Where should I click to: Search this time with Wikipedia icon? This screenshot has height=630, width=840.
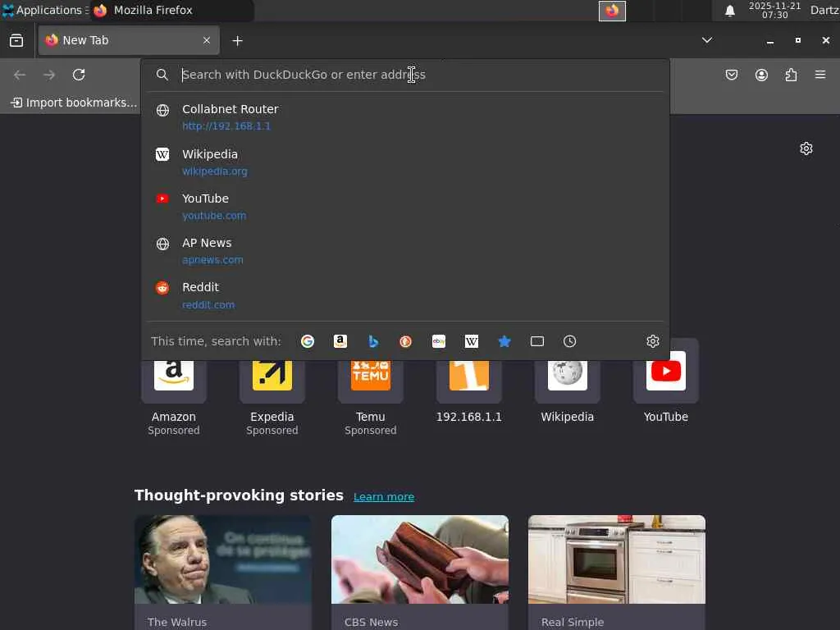tap(472, 341)
